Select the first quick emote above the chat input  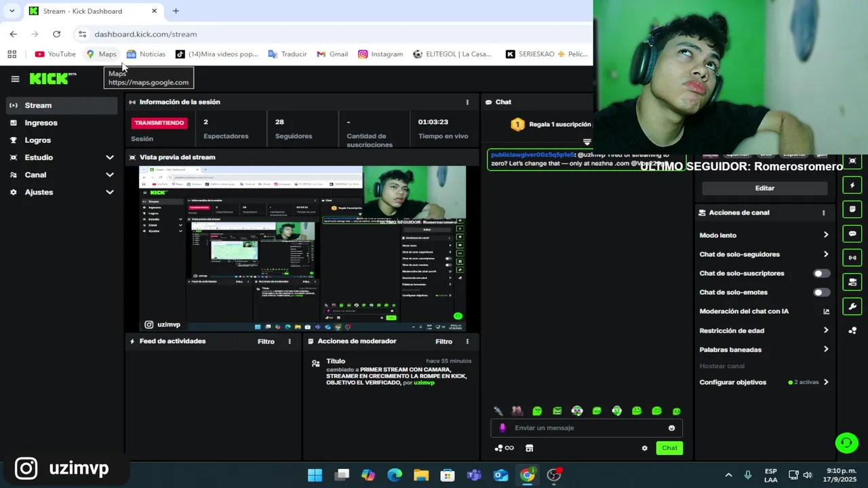click(x=498, y=411)
